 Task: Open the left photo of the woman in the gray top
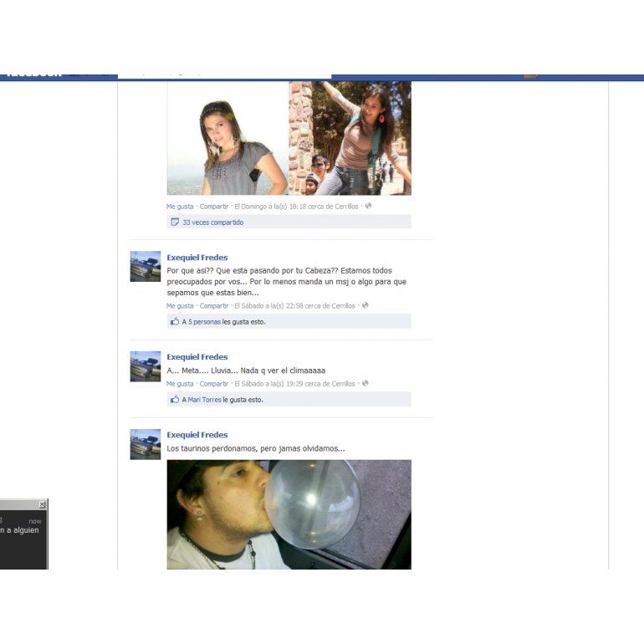(227, 138)
